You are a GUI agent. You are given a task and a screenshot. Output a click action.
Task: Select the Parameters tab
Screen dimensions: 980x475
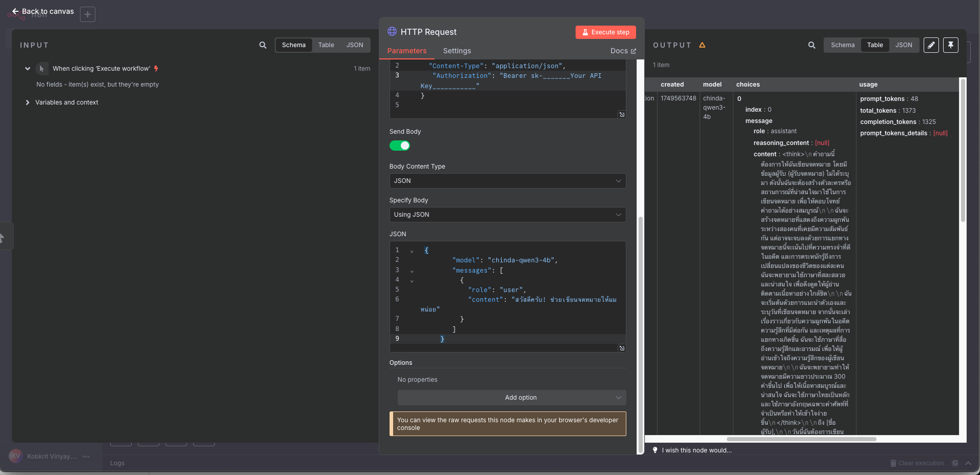tap(406, 51)
